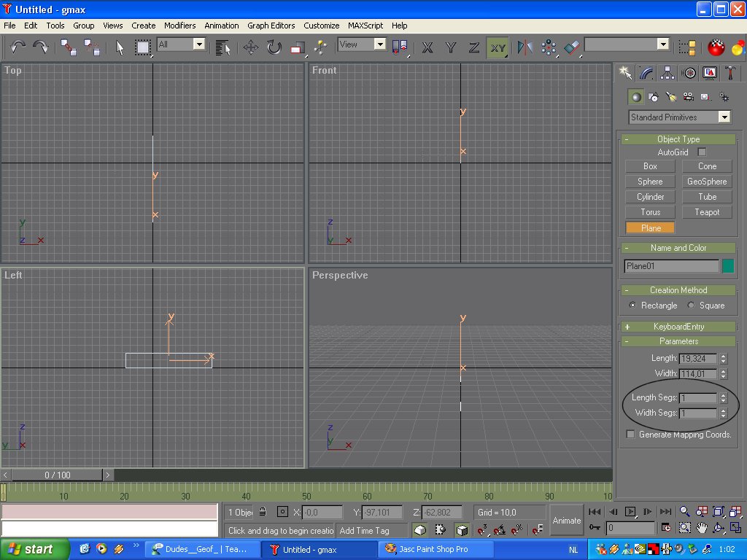Select the Rotate tool icon

pos(274,47)
